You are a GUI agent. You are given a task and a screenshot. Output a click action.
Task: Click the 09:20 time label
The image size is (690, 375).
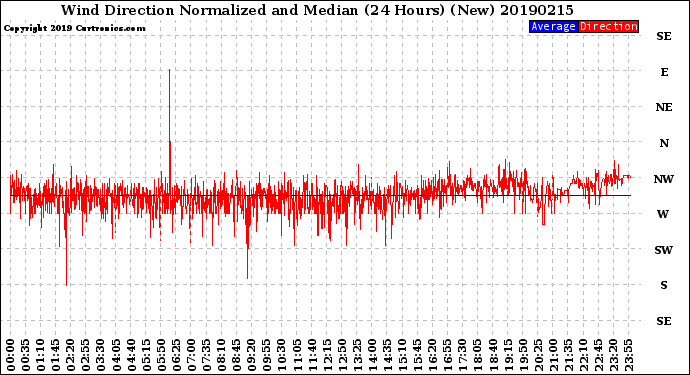click(251, 355)
